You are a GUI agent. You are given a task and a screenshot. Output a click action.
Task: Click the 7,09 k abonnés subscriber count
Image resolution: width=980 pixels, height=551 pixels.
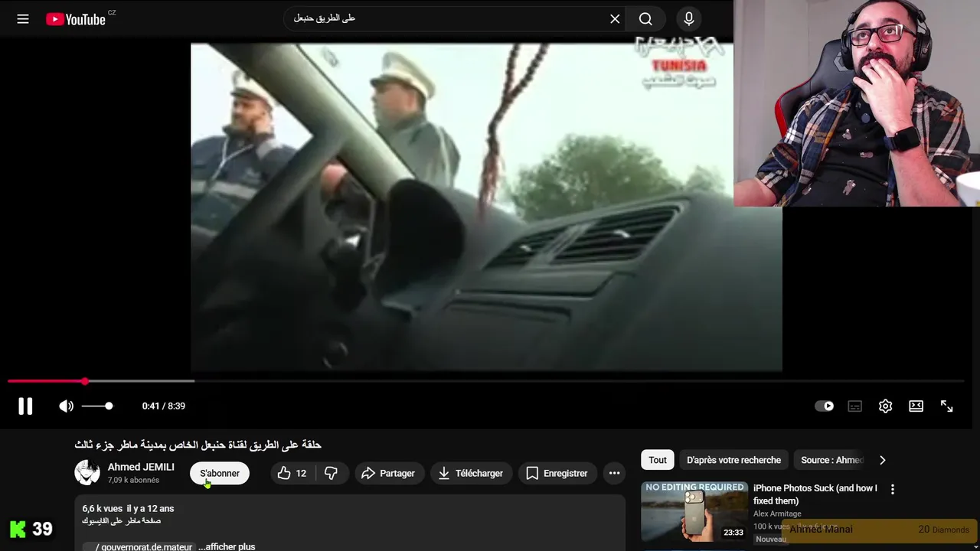133,480
